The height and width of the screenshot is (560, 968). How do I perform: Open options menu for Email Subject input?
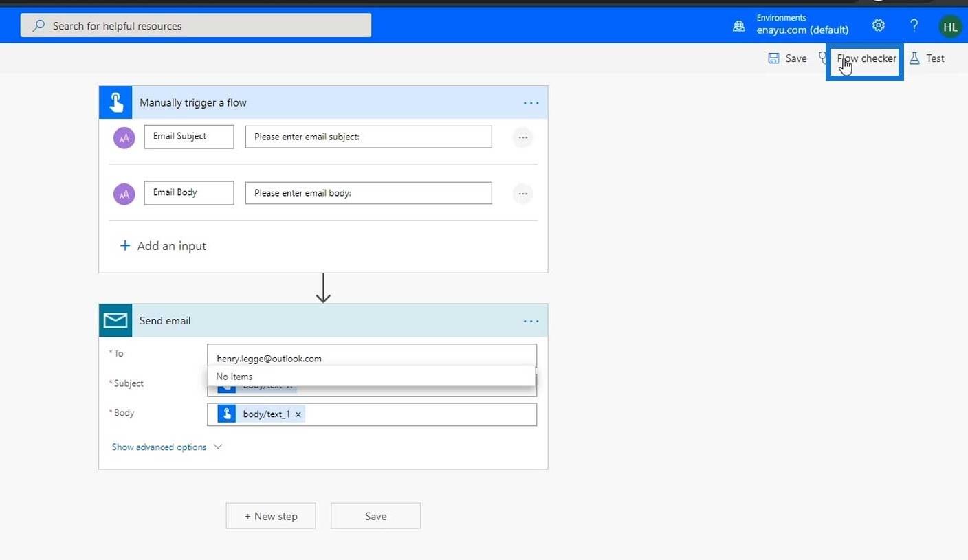522,137
